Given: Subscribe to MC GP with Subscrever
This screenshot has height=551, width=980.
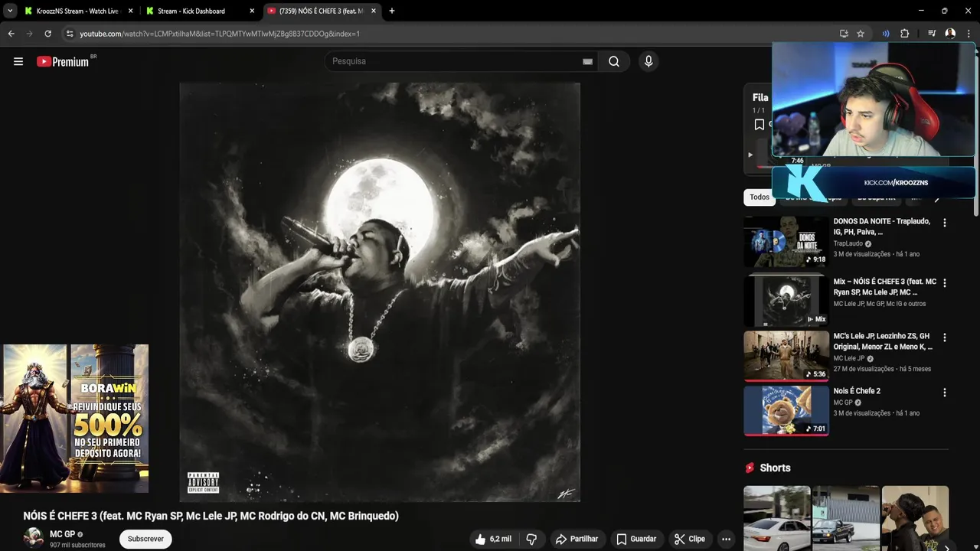Looking at the screenshot, I should point(145,539).
